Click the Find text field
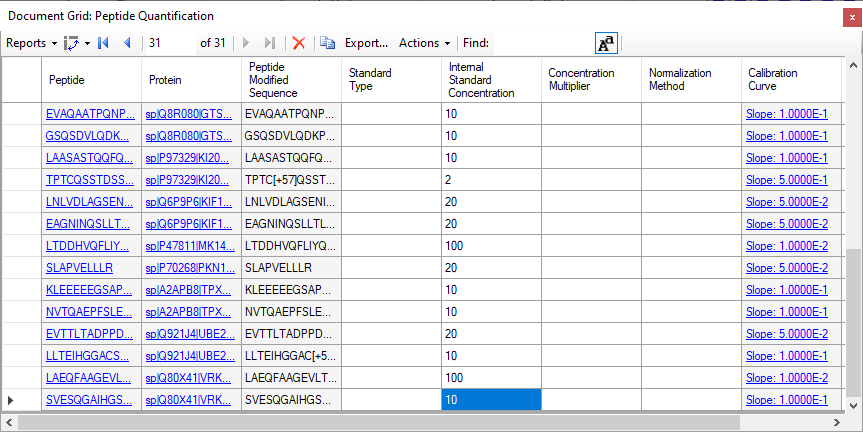 (543, 43)
